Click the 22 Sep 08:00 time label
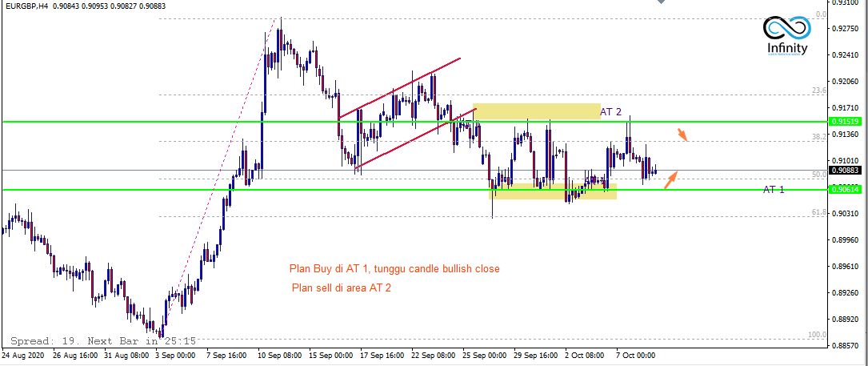The image size is (868, 366). pos(434,354)
